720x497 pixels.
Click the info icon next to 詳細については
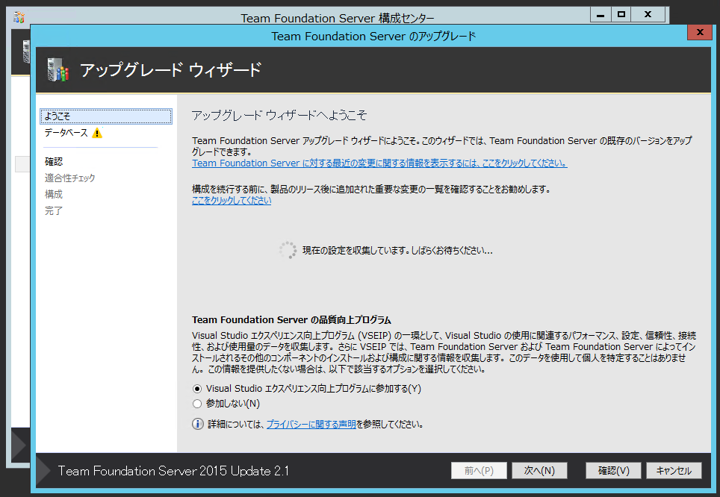(x=197, y=424)
